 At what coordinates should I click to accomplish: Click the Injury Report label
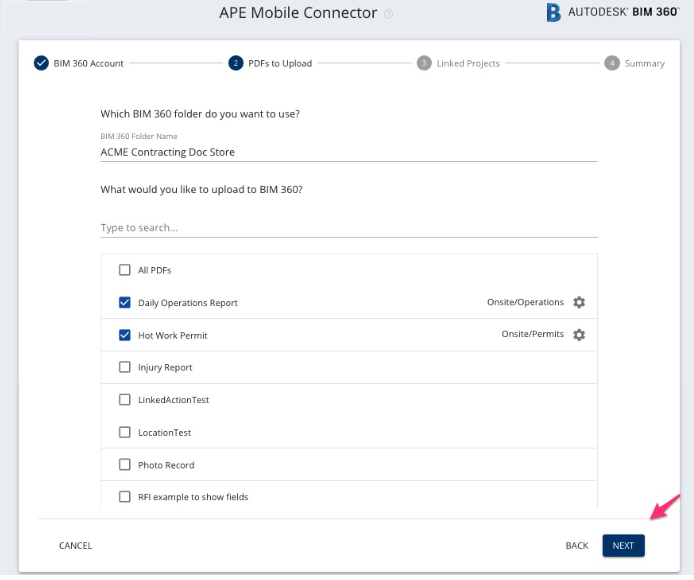(x=165, y=367)
